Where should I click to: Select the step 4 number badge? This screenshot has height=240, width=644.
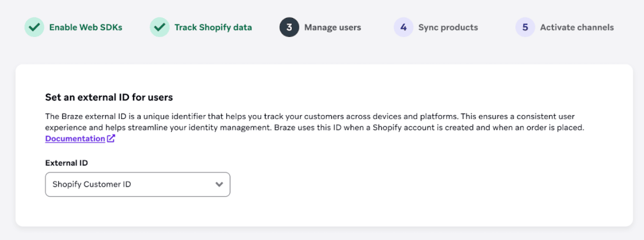coord(403,28)
